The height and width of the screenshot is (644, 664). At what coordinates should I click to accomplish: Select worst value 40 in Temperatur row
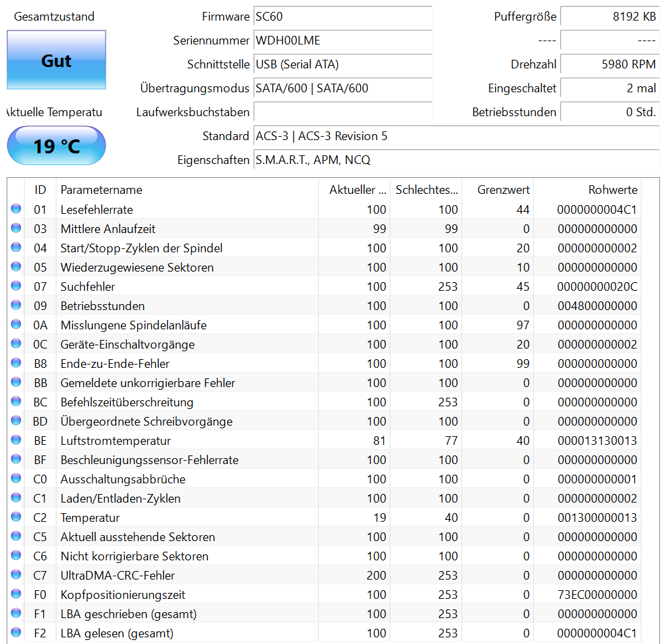451,518
